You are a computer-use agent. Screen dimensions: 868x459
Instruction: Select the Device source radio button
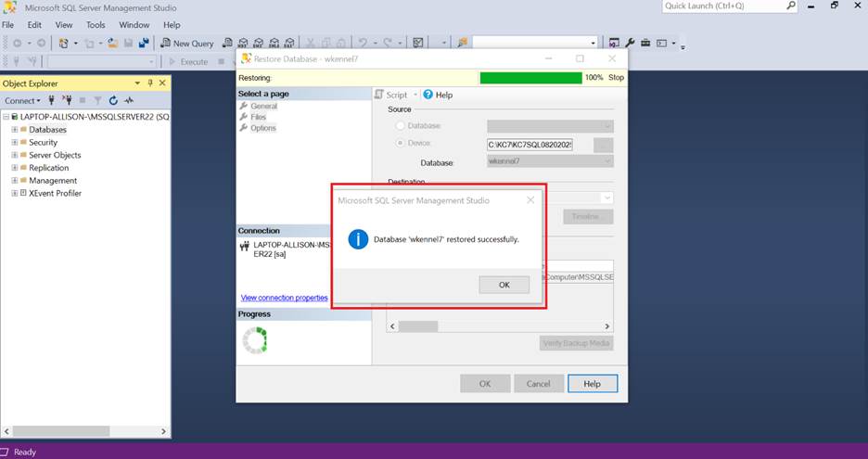point(401,144)
